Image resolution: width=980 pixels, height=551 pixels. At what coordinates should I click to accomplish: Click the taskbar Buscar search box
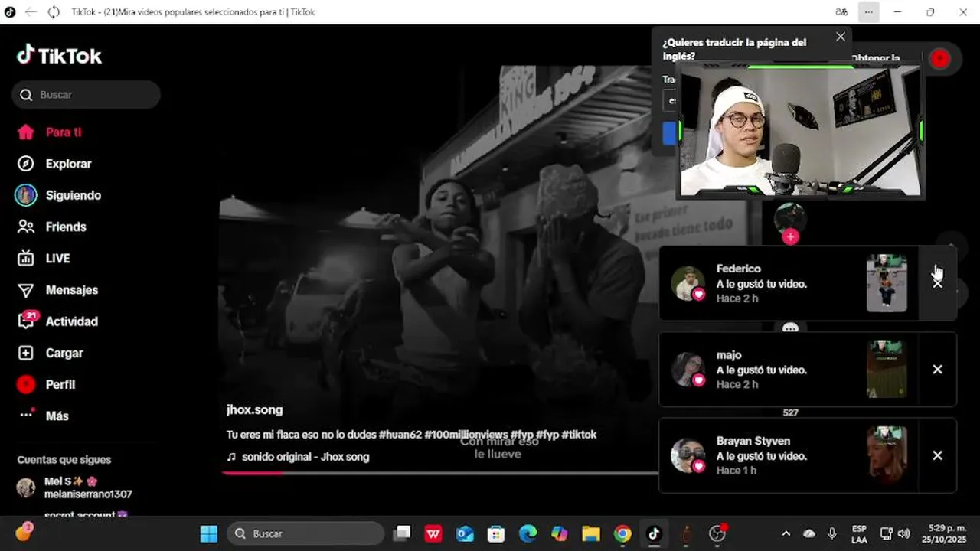[x=306, y=533]
